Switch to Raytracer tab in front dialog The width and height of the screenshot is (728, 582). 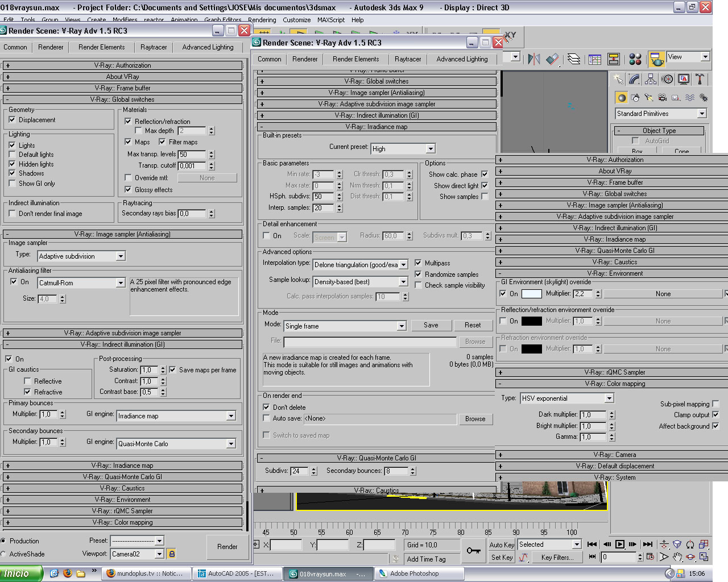(408, 59)
